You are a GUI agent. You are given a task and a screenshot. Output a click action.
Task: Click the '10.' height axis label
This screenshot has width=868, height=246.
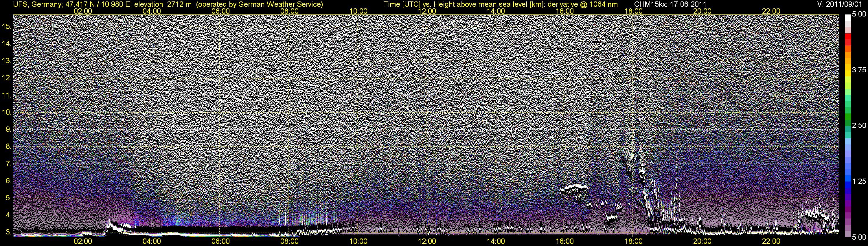7,112
